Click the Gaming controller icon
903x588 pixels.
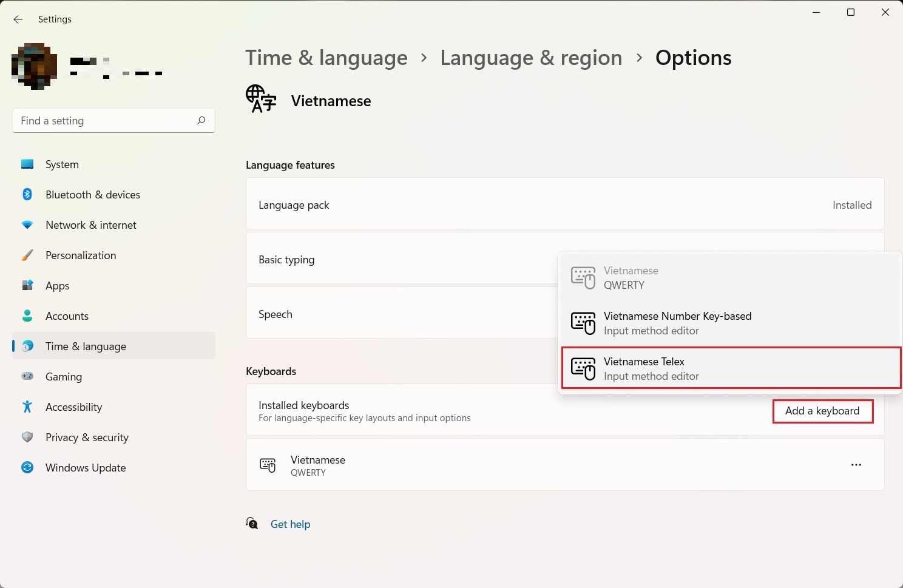coord(27,376)
